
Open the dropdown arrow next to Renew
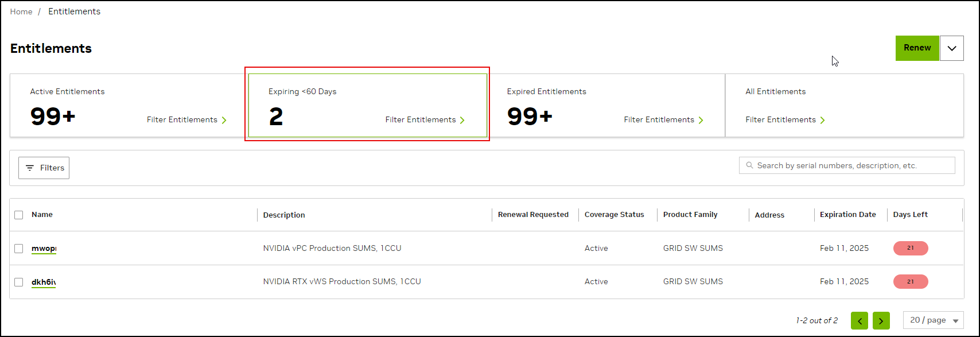click(952, 48)
